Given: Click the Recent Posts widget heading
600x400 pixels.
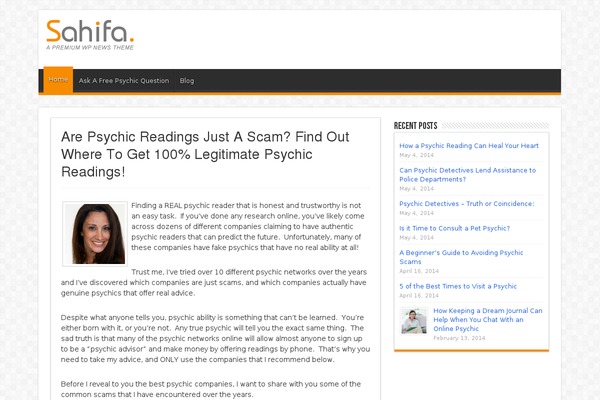Looking at the screenshot, I should click(x=416, y=126).
